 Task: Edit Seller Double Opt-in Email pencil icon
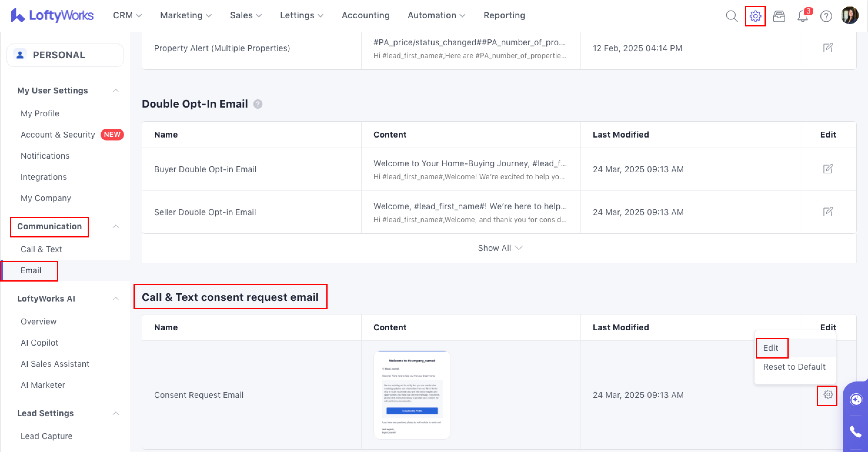(x=827, y=212)
